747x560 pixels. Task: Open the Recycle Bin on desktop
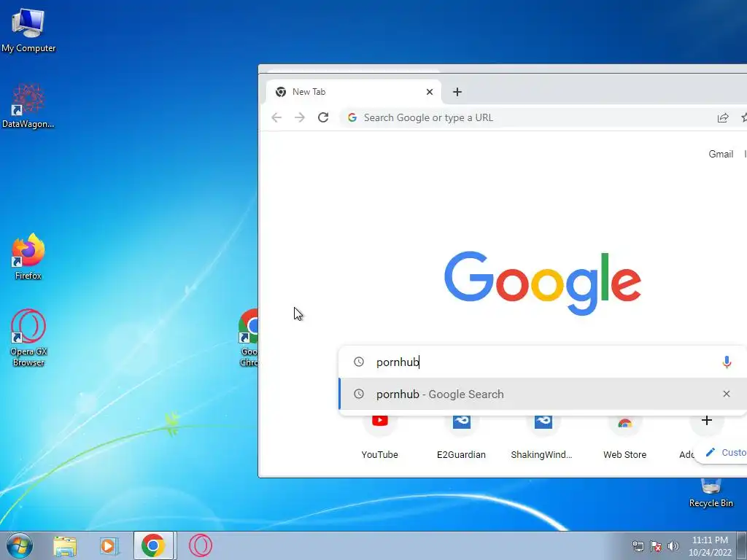click(711, 493)
